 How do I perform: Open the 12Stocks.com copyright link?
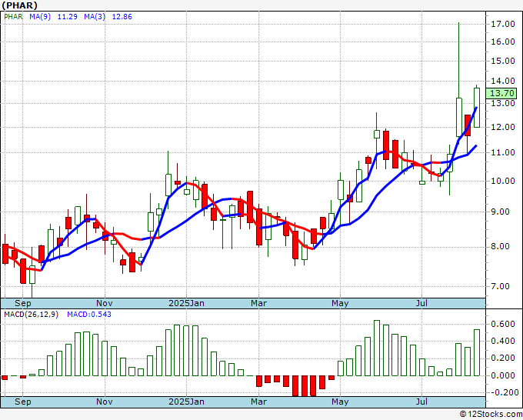coord(491,415)
